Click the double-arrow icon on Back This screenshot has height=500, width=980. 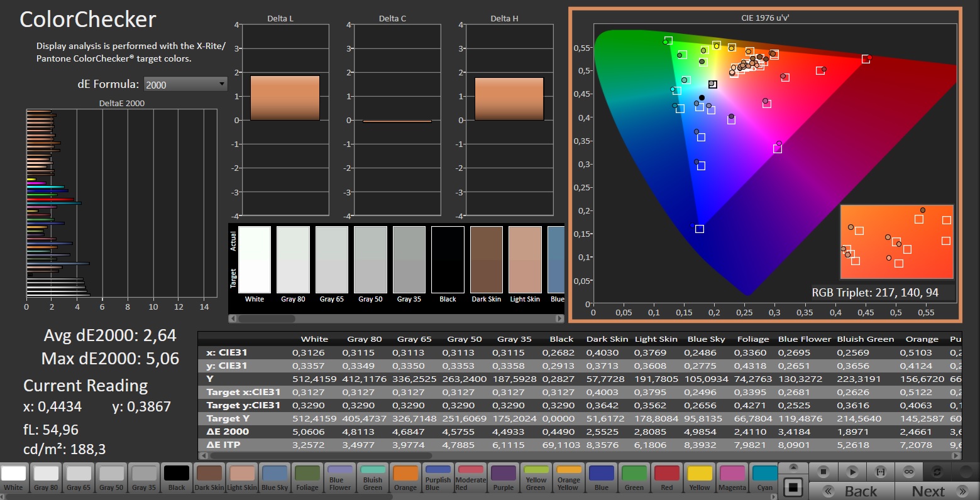point(829,491)
